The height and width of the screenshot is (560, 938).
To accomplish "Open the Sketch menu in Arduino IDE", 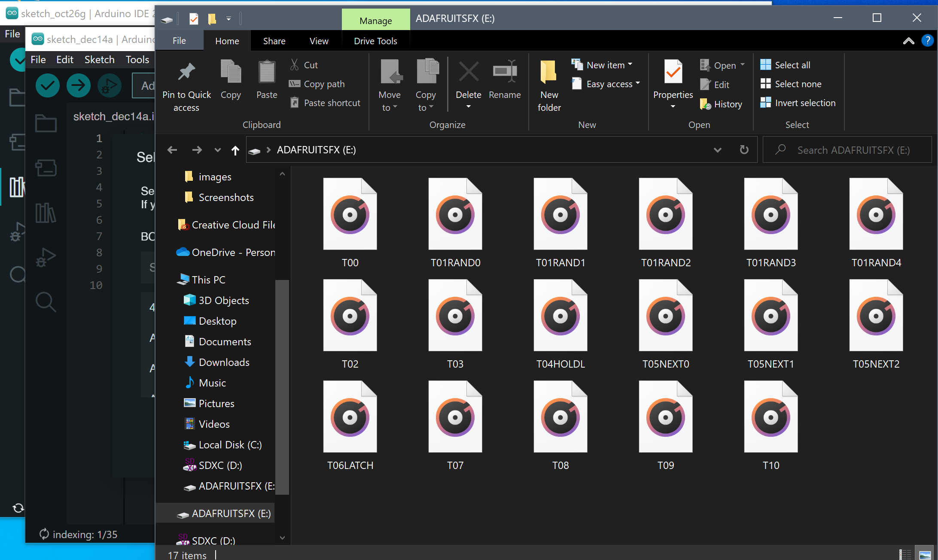I will pyautogui.click(x=99, y=60).
